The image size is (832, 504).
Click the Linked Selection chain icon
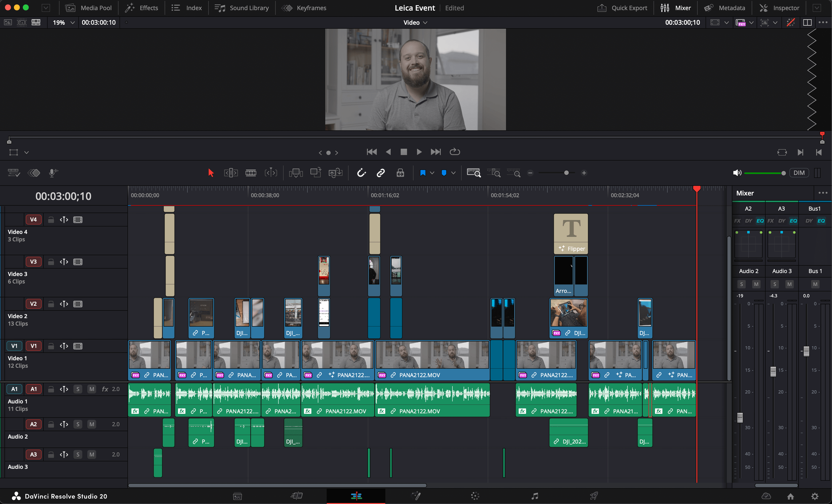pyautogui.click(x=380, y=173)
